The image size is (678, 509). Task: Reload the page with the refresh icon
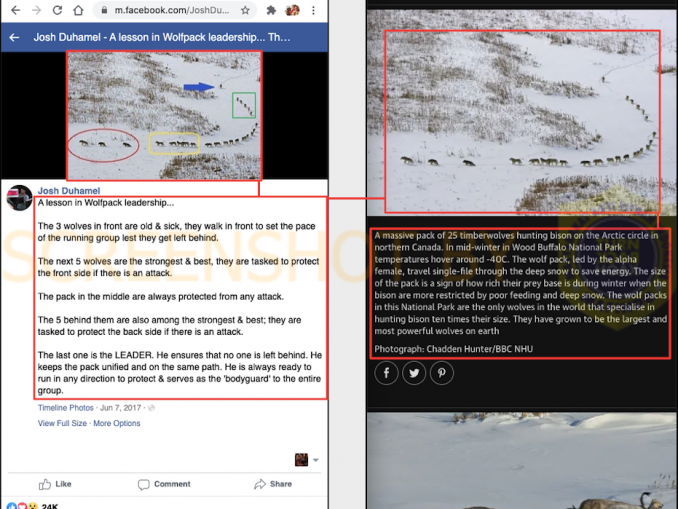(57, 10)
